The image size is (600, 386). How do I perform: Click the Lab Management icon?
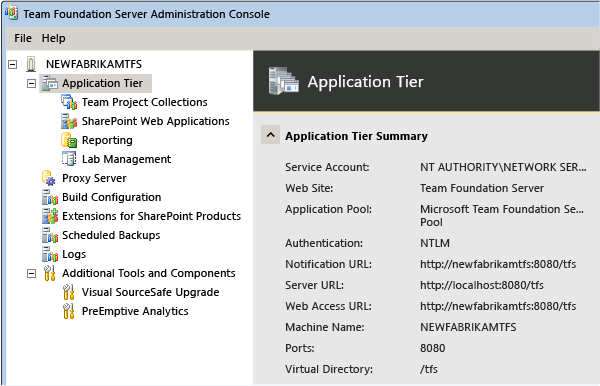69,159
